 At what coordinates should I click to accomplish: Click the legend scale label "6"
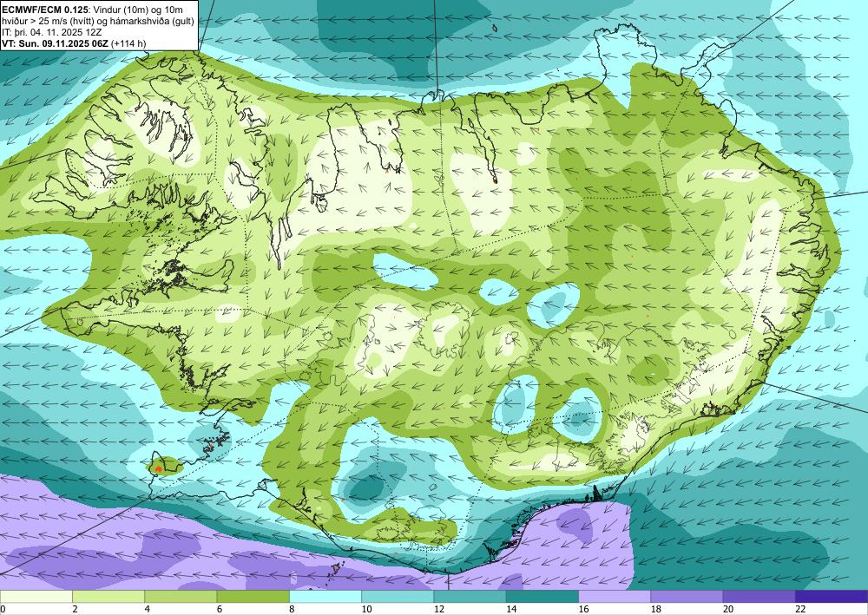tap(220, 609)
